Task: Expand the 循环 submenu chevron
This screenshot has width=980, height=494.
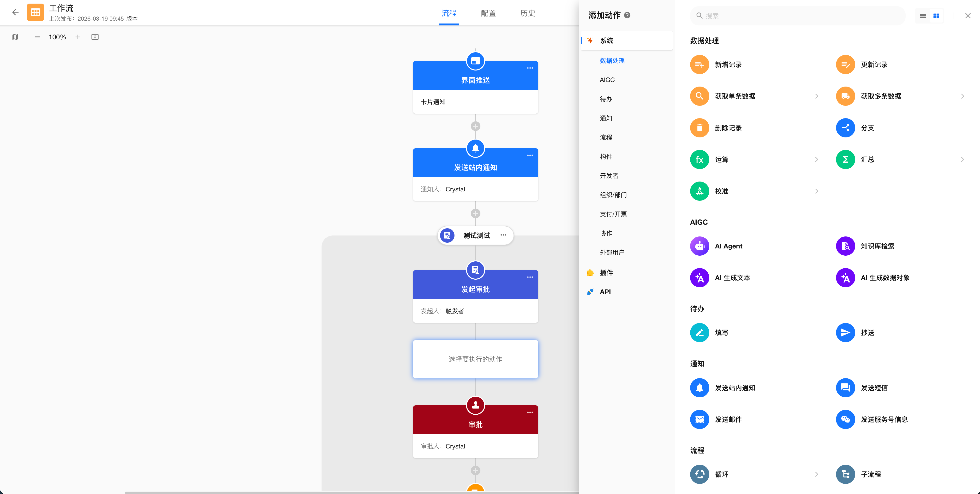Action: (x=816, y=474)
